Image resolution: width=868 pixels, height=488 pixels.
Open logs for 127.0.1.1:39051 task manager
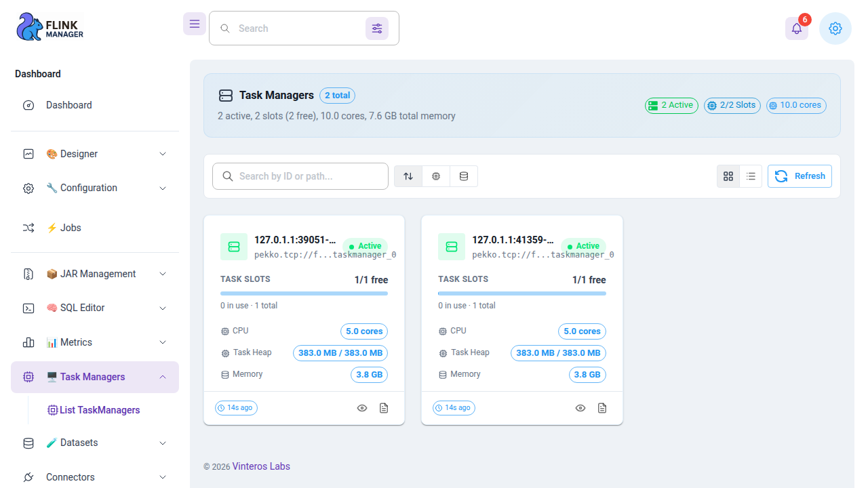(x=384, y=408)
